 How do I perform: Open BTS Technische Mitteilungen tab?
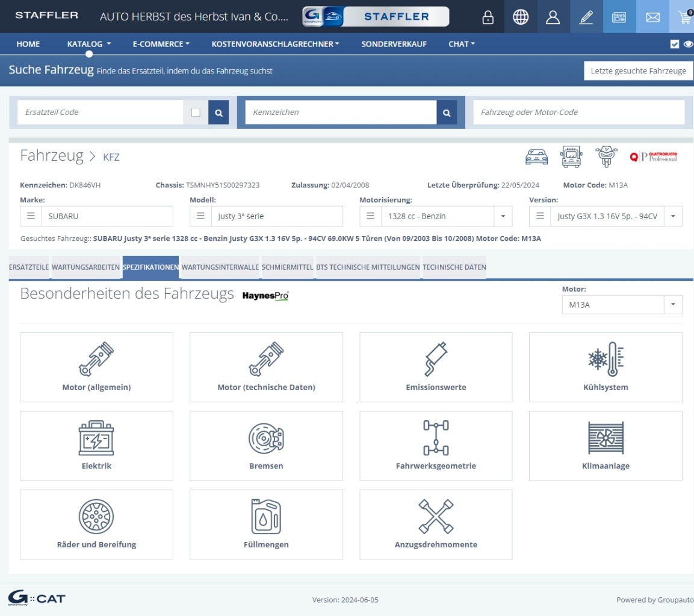click(368, 267)
